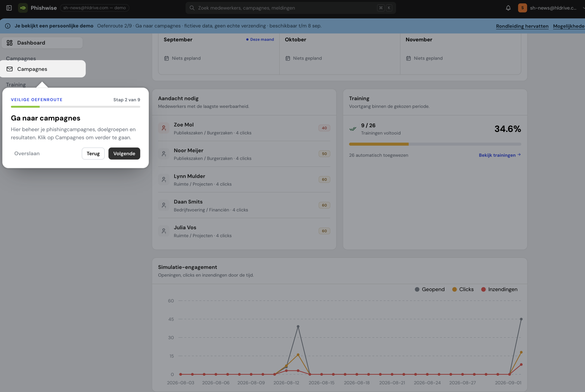Toggle Clicks legend series
This screenshot has height=392, width=585.
click(x=463, y=289)
